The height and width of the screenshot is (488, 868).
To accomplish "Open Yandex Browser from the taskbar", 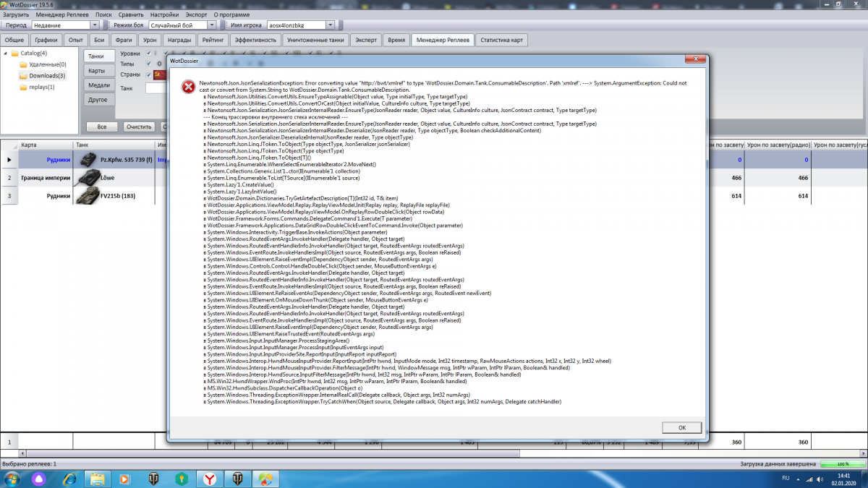I will click(208, 479).
